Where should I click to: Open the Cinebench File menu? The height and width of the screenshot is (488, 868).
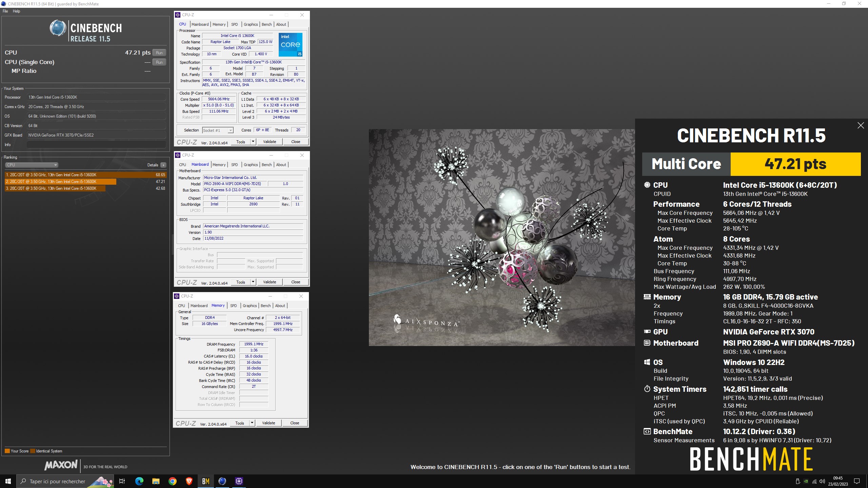click(x=5, y=11)
